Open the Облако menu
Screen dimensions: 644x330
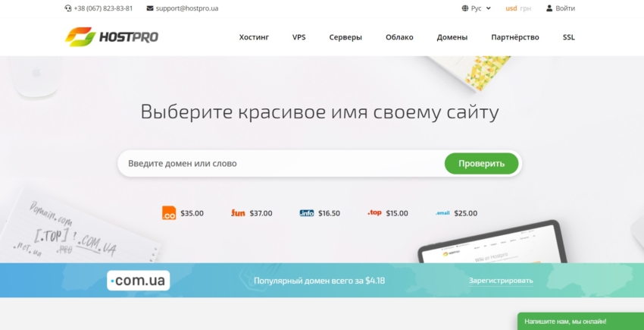pyautogui.click(x=399, y=37)
